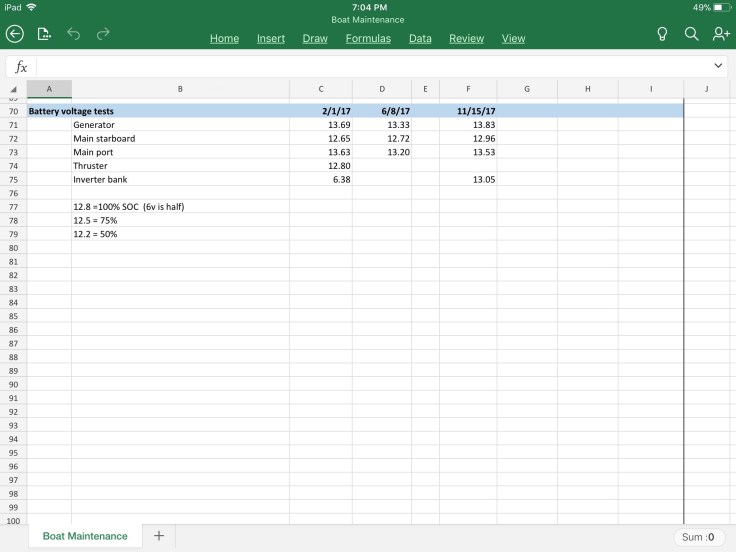Viewport: 736px width, 552px height.
Task: Open the search magnifier icon
Action: click(x=691, y=34)
